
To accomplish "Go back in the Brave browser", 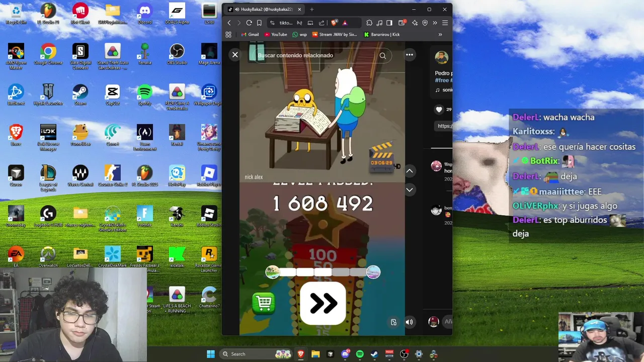I will click(229, 23).
